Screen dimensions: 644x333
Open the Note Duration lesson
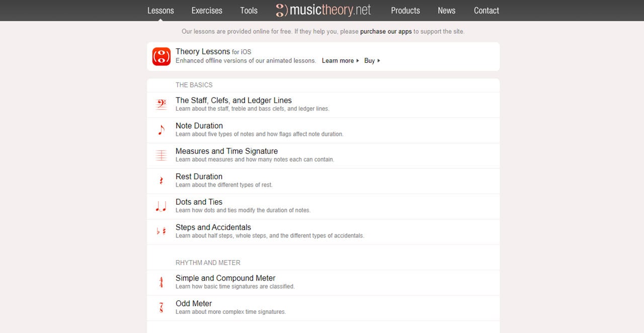tap(324, 130)
